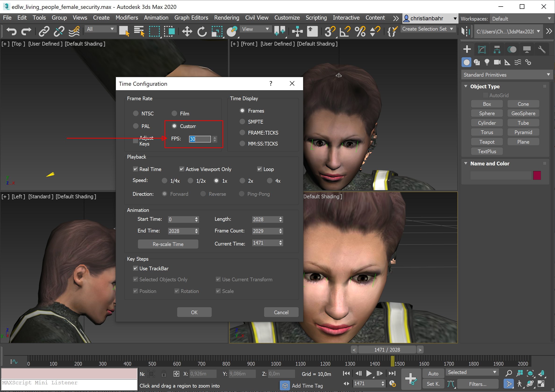Click the object color swatch

pos(537,175)
